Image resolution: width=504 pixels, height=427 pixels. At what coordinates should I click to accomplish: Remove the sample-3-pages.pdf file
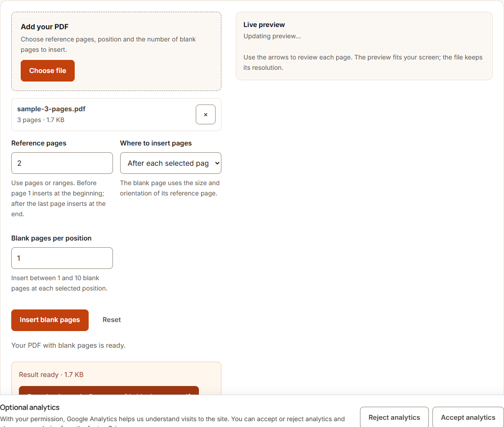pos(205,114)
